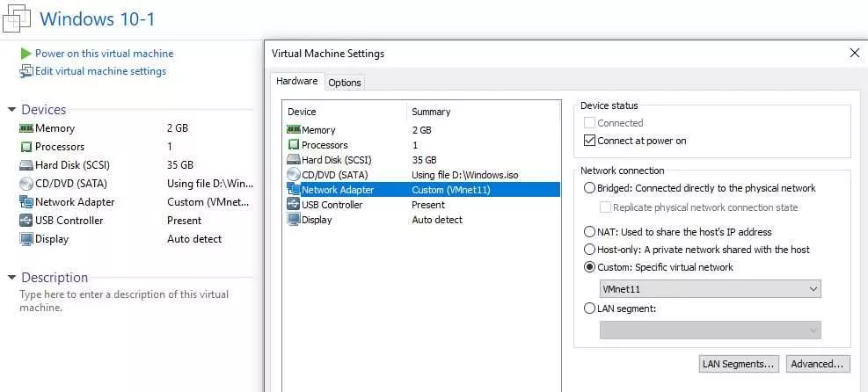Click Memory icon in main window Devices list
This screenshot has width=868, height=392.
click(26, 128)
